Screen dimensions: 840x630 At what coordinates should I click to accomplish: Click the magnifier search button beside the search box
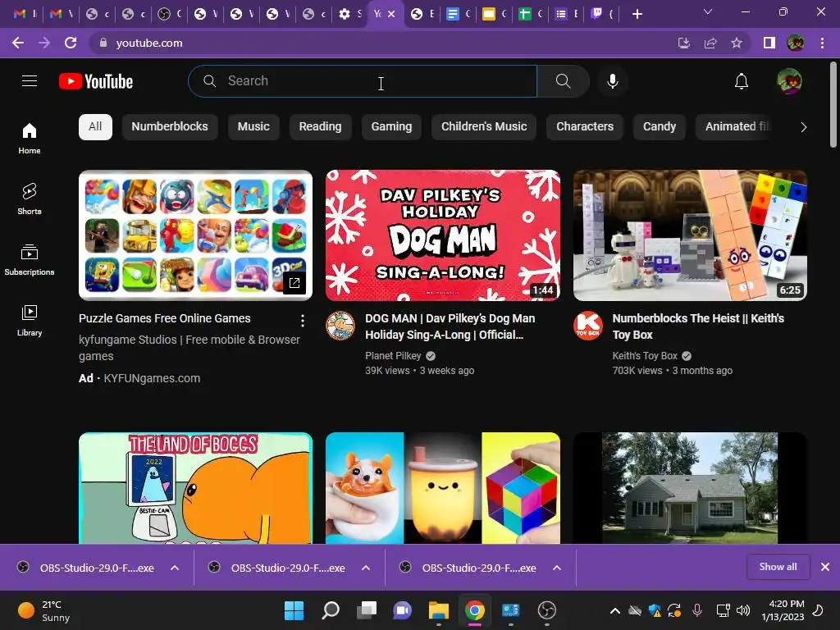pos(563,81)
